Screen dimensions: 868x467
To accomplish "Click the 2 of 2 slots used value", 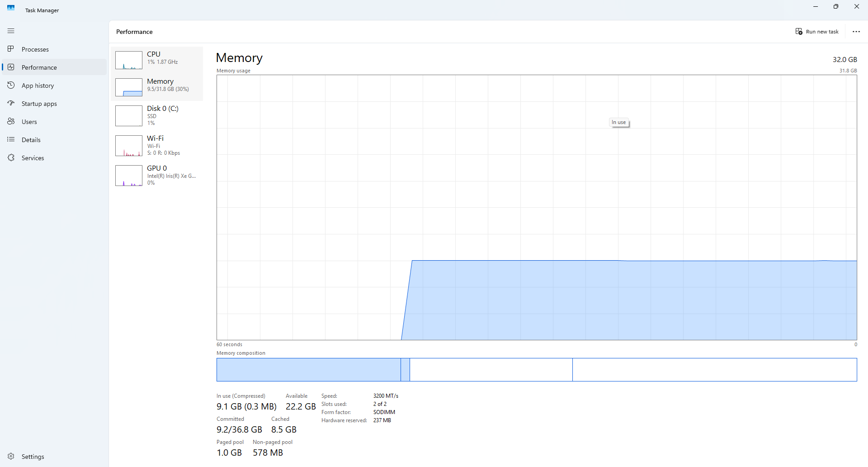I will [380, 404].
